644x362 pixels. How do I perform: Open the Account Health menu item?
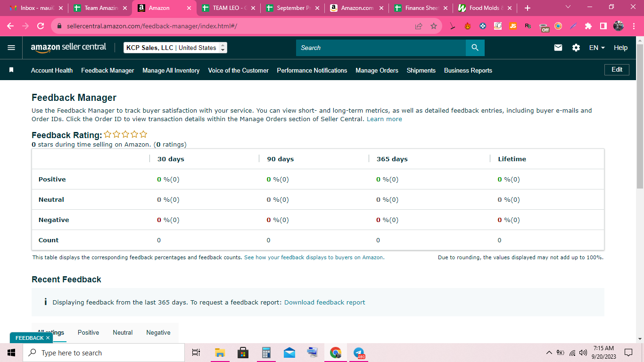52,70
